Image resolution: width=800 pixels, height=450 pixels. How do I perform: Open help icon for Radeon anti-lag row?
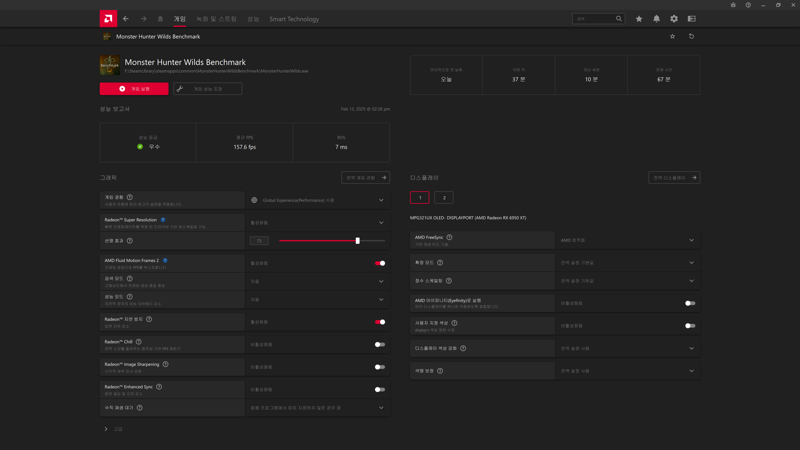tap(149, 319)
